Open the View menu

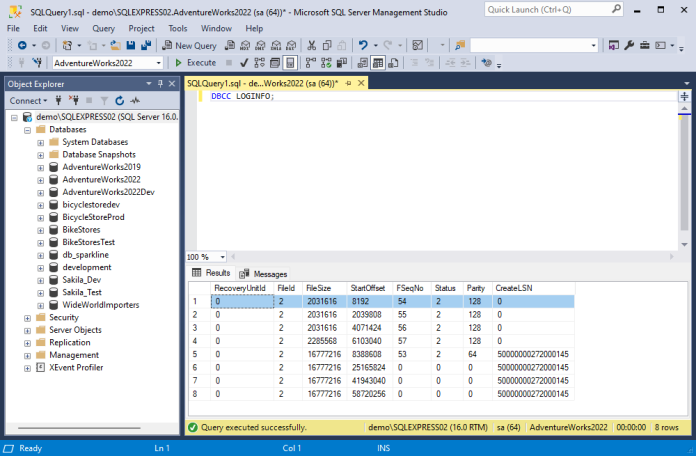pyautogui.click(x=70, y=28)
